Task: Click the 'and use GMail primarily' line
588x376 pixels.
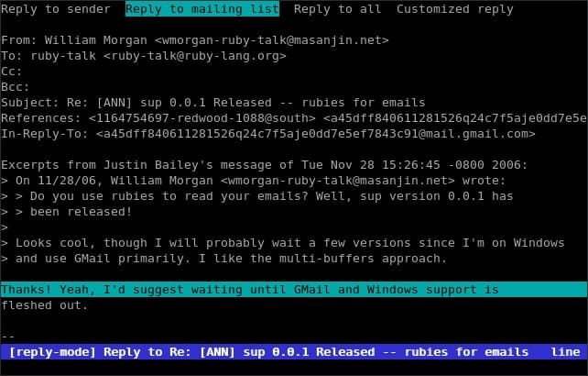Action: tap(223, 259)
